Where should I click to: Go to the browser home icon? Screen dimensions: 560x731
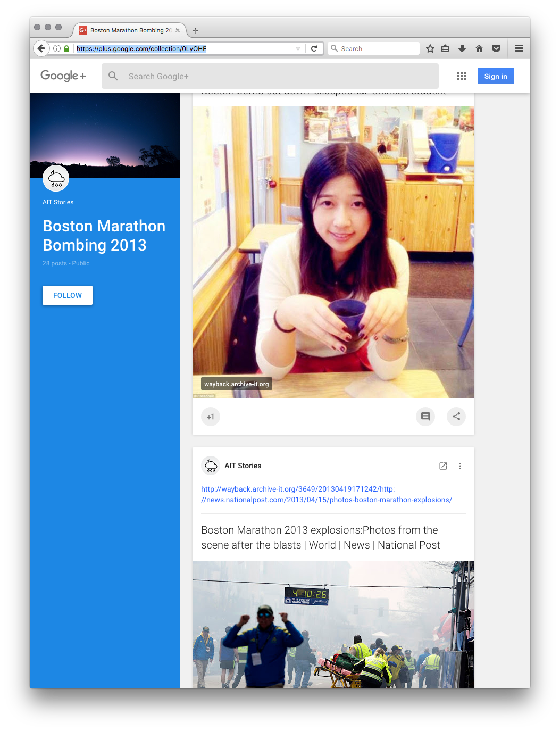pyautogui.click(x=479, y=48)
